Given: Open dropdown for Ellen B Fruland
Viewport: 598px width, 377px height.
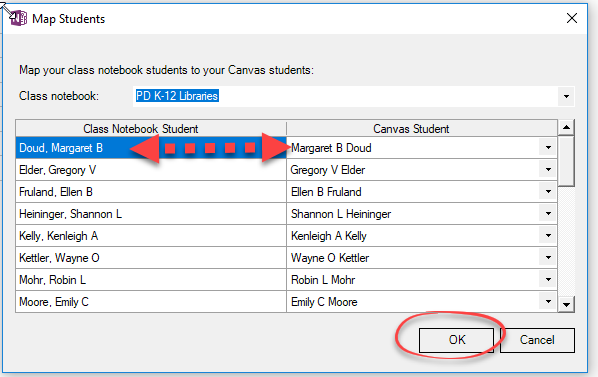Looking at the screenshot, I should 548,192.
